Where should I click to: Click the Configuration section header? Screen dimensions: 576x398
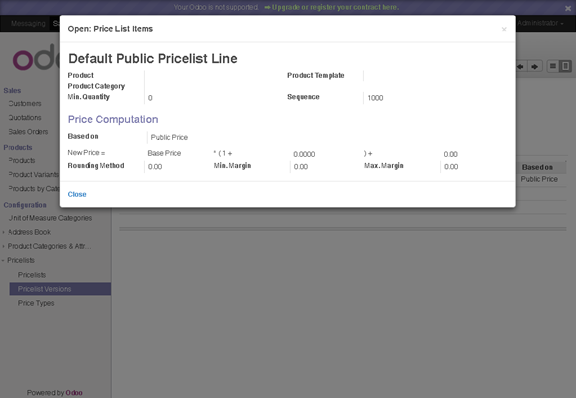coord(25,205)
